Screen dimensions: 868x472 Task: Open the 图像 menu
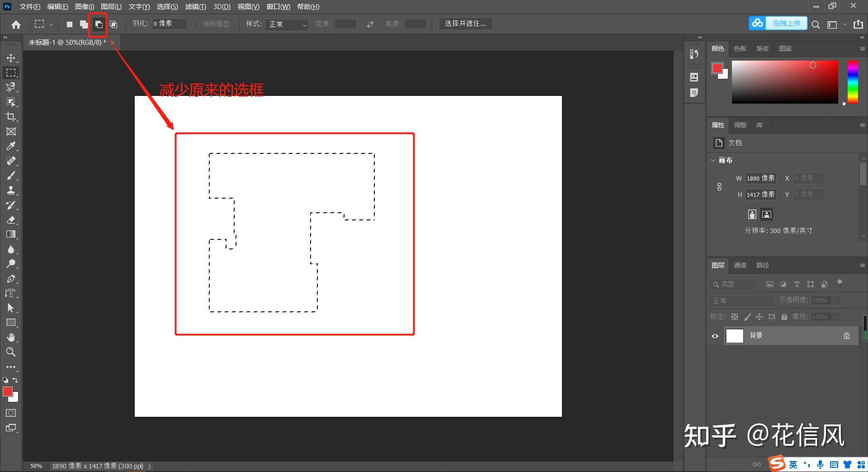tap(85, 7)
